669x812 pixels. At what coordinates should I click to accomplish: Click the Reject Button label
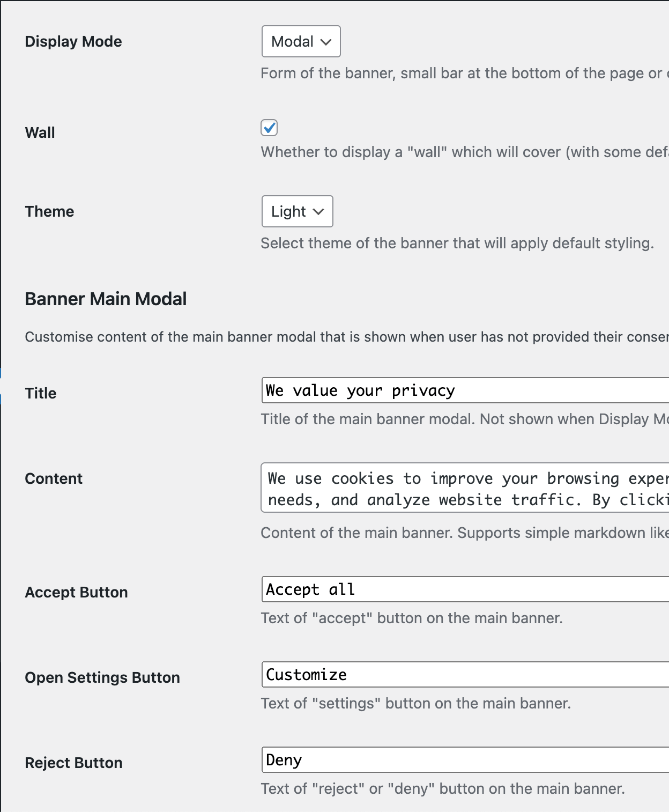[x=73, y=762]
